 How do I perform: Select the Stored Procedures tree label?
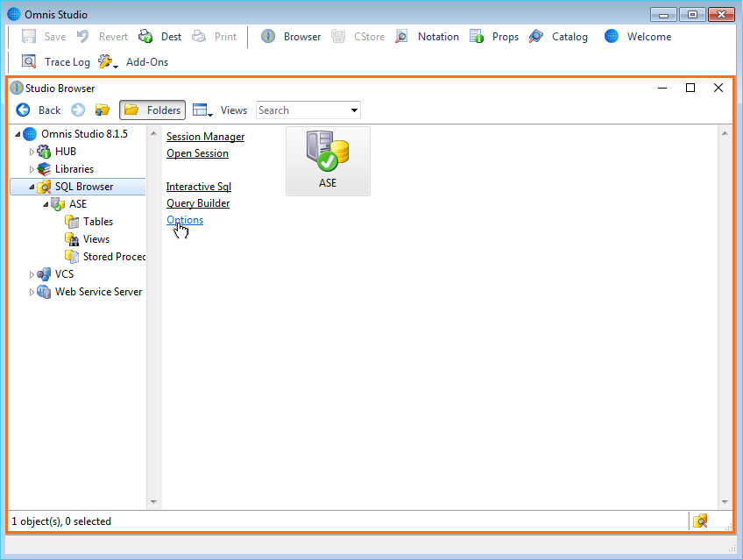(x=114, y=257)
